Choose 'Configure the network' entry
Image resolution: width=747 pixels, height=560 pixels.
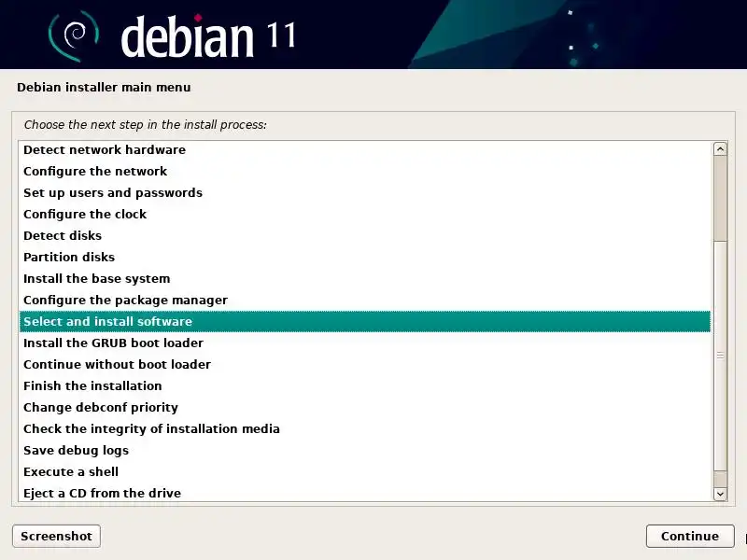click(365, 171)
